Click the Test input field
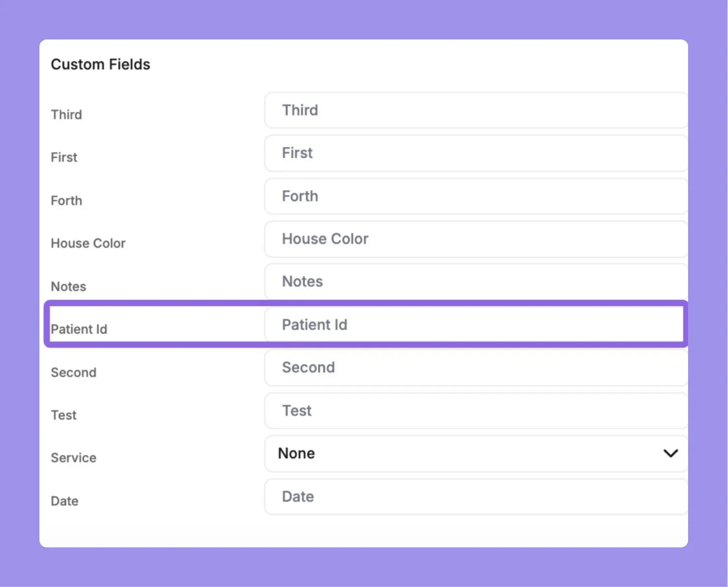This screenshot has width=728, height=587. pyautogui.click(x=476, y=411)
